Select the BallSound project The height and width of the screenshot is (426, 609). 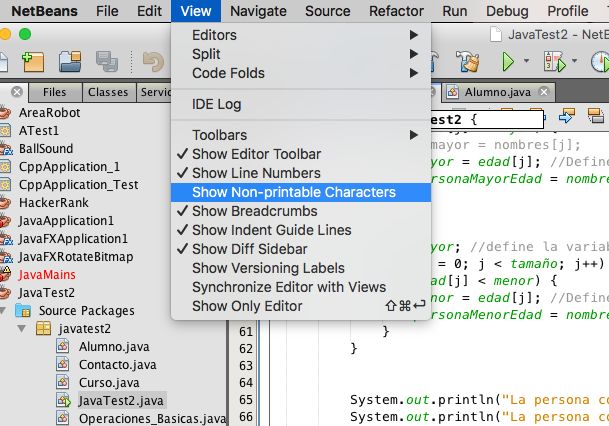46,149
